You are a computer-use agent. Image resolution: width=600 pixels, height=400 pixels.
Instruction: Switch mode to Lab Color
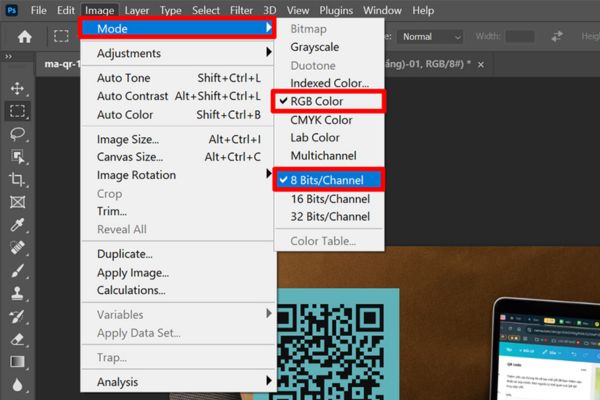[x=329, y=137]
